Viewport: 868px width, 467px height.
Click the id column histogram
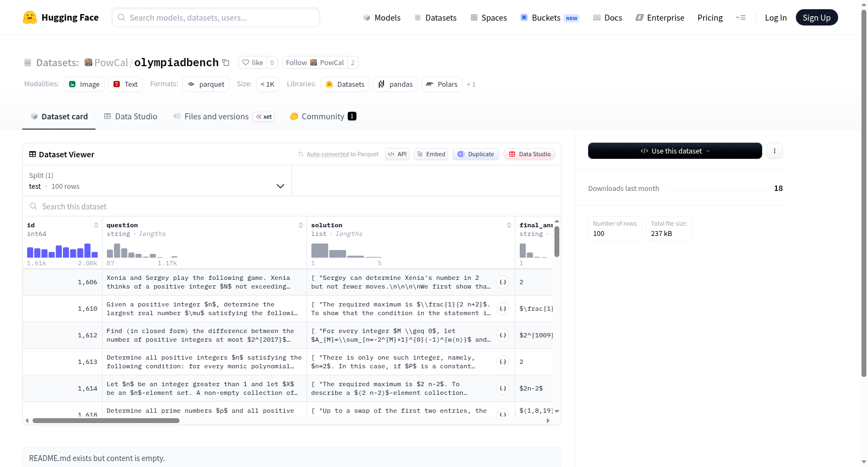click(x=62, y=251)
